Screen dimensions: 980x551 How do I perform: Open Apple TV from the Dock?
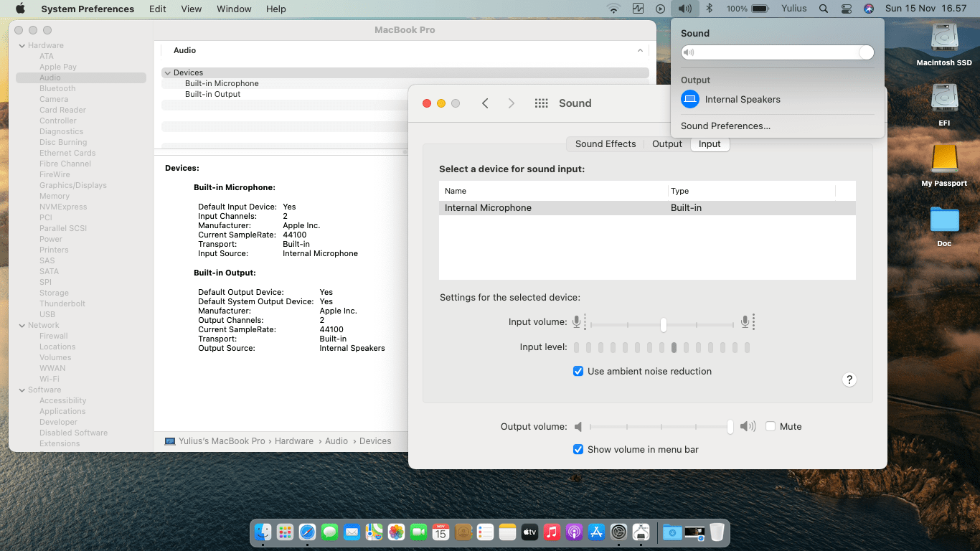click(x=529, y=532)
